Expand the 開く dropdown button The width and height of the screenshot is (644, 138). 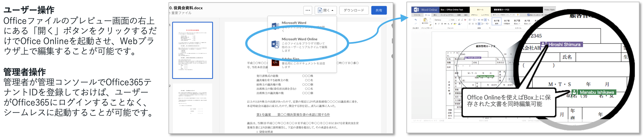pyautogui.click(x=326, y=10)
